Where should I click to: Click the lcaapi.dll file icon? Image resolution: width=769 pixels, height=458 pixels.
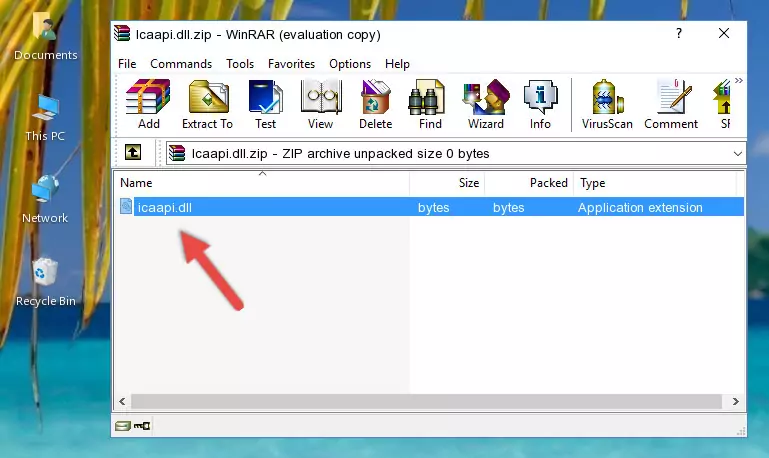click(126, 206)
